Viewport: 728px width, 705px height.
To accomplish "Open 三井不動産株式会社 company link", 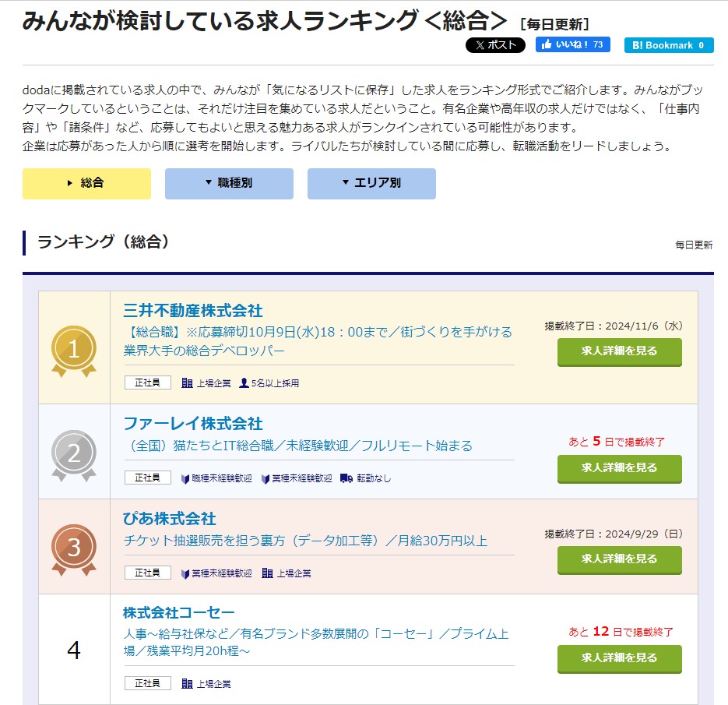I will [x=192, y=310].
